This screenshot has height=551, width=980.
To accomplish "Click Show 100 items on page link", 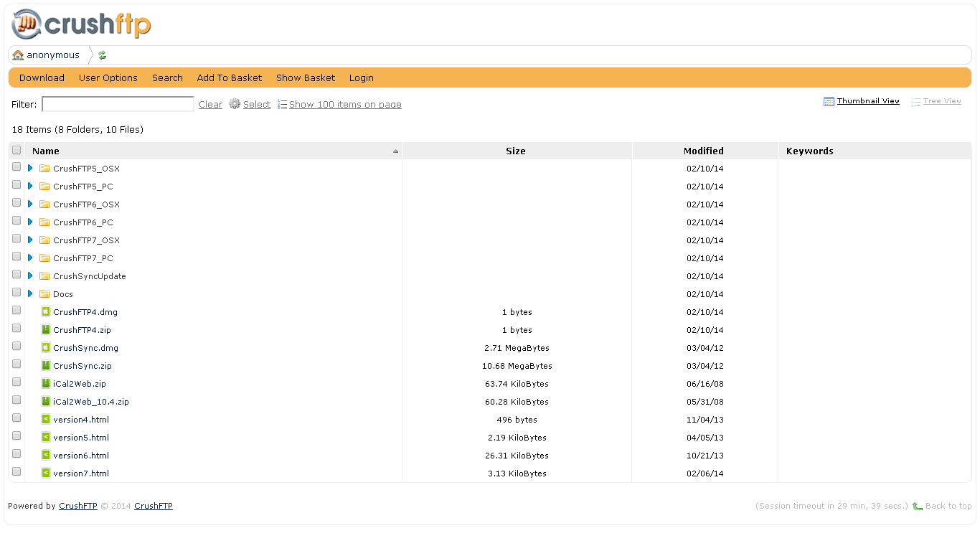I will (x=345, y=105).
